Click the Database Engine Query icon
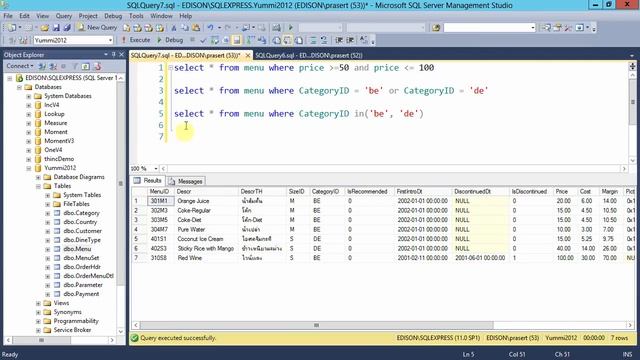 pyautogui.click(x=127, y=28)
